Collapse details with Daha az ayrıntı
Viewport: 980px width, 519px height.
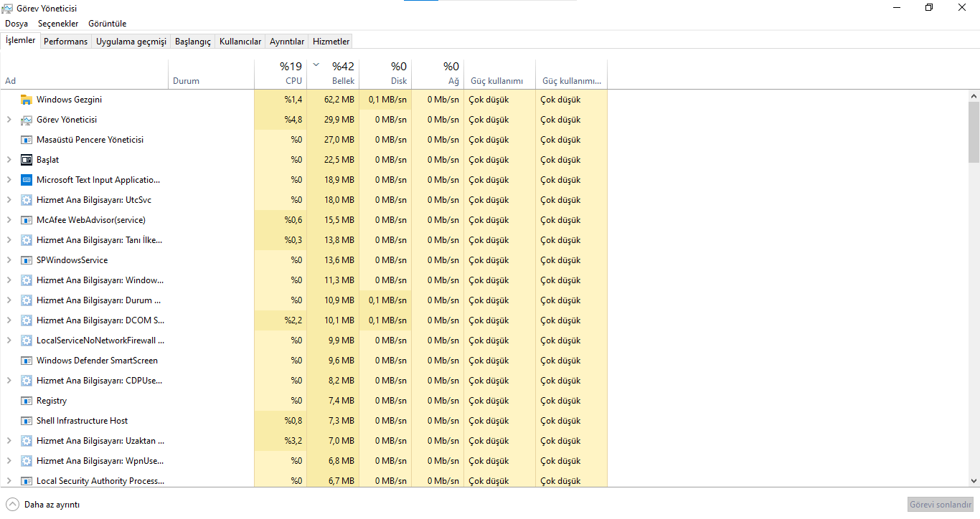pos(43,505)
